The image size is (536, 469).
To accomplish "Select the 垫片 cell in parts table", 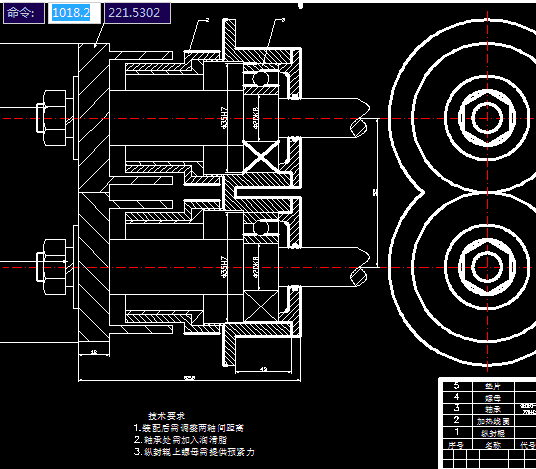I will click(493, 386).
